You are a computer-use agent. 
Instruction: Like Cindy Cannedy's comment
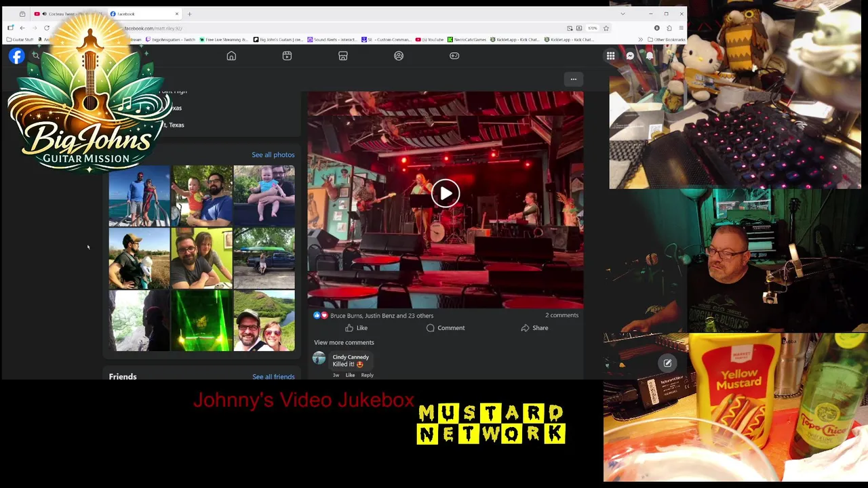coord(350,375)
